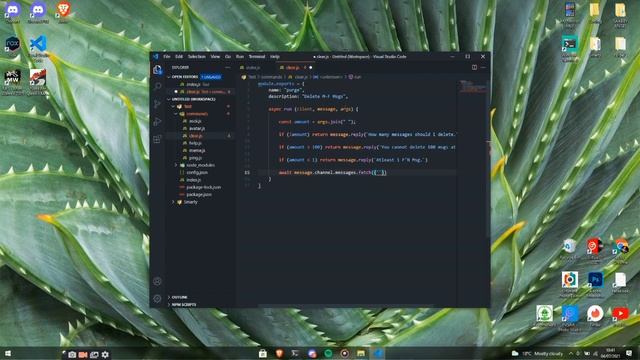Viewport: 640px width, 360px height.
Task: Open YouTube desktop shortcut
Action: 620,316
